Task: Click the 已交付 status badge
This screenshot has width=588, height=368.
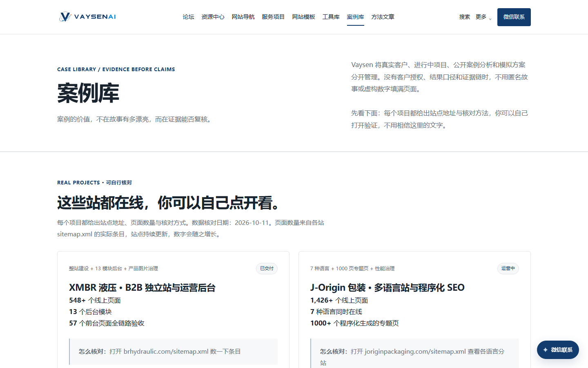Action: (x=267, y=269)
